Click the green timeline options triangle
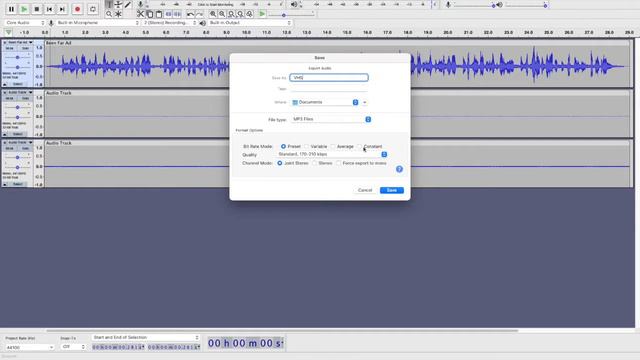The height and width of the screenshot is (360, 640). click(x=8, y=32)
